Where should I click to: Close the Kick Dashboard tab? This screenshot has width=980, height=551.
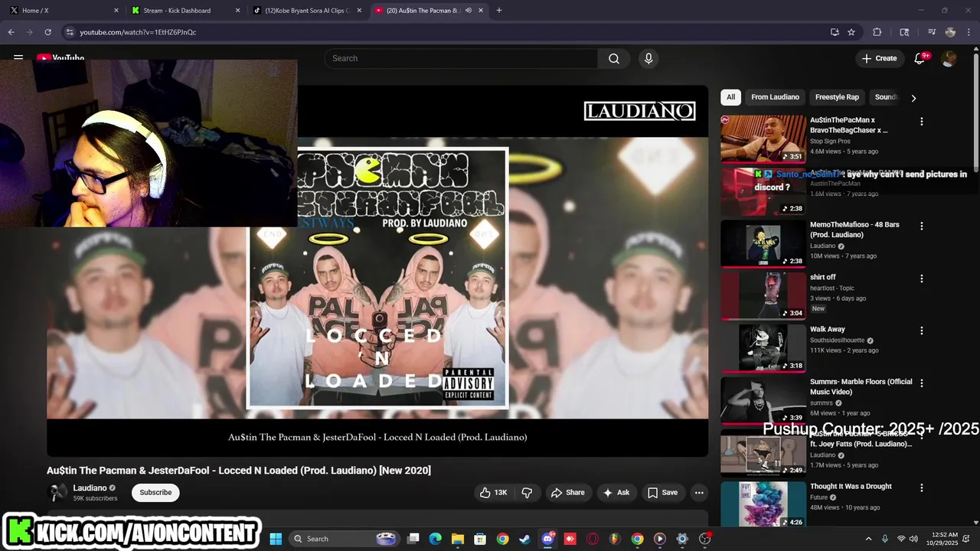[237, 11]
